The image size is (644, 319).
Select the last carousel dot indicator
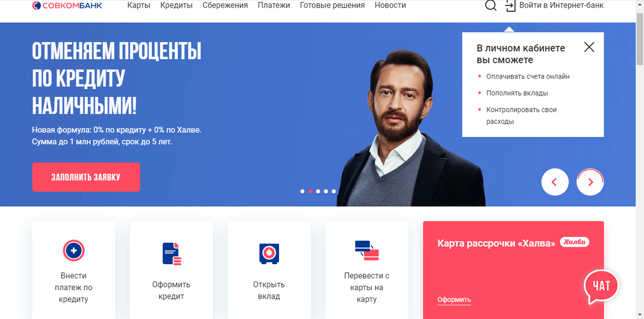point(334,191)
